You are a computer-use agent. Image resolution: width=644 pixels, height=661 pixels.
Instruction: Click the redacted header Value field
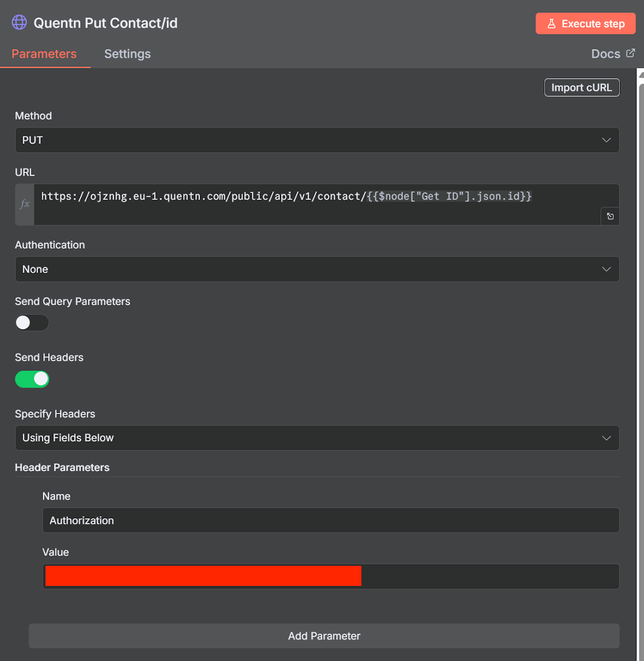click(x=331, y=576)
